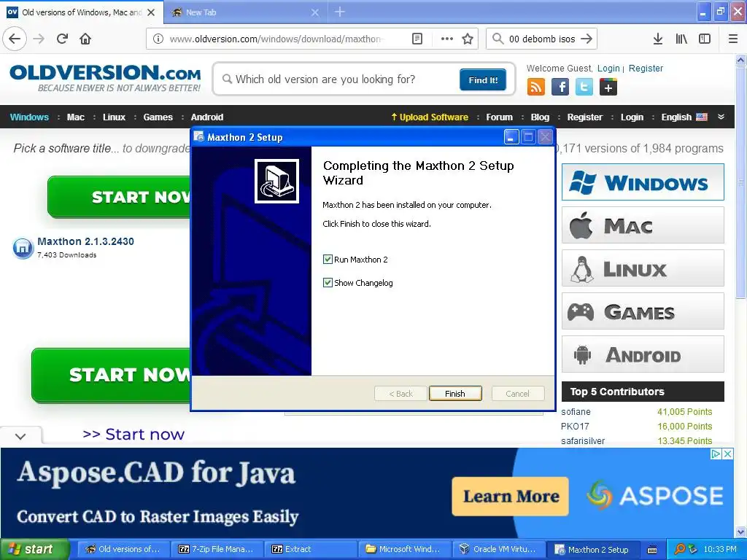Viewport: 747px width, 560px height.
Task: Click the keyboard icon in taskbar
Action: click(x=652, y=550)
